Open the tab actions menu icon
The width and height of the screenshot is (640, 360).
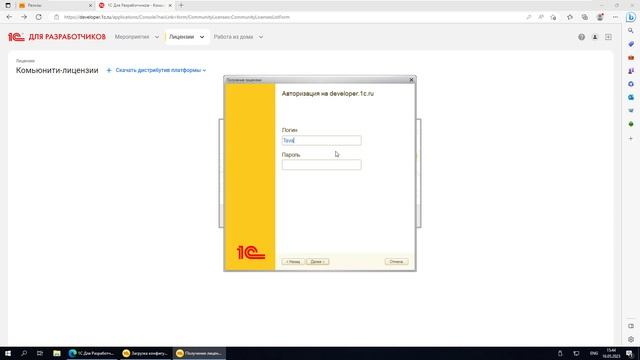click(x=8, y=5)
